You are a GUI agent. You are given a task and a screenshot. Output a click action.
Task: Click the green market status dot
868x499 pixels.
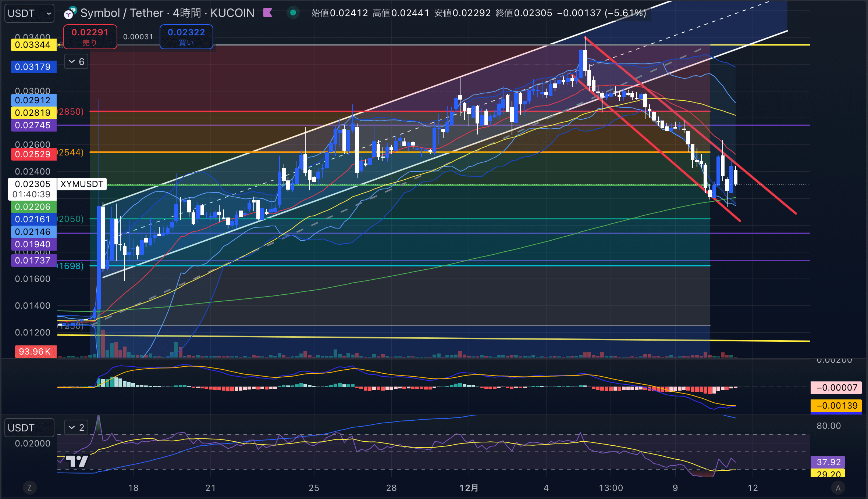[x=293, y=13]
